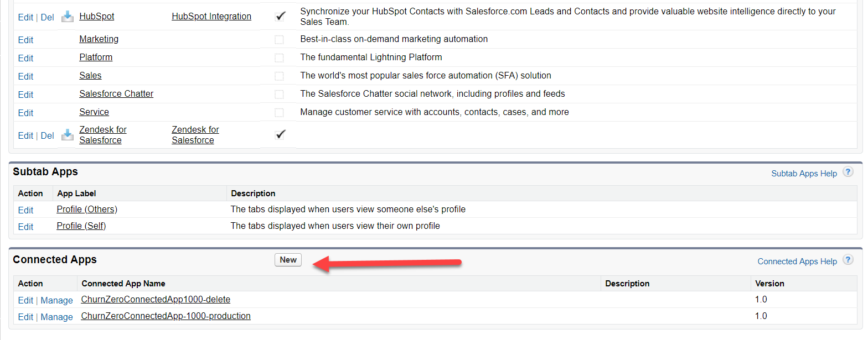Screen dimensions: 868x340
Task: Edit the Zendesk for Salesforce app
Action: point(25,135)
